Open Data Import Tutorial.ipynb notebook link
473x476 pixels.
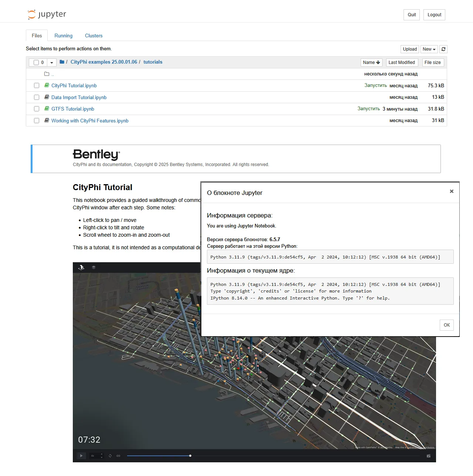point(79,97)
